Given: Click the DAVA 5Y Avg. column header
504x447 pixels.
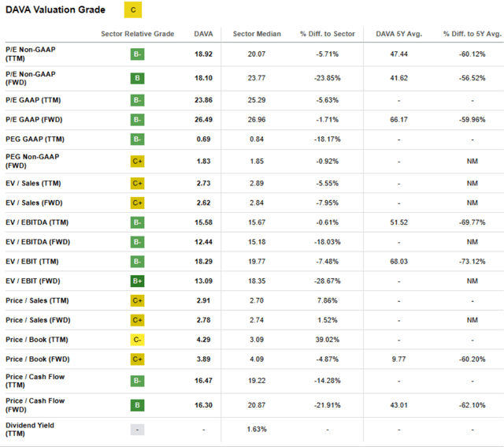Looking at the screenshot, I should point(399,34).
